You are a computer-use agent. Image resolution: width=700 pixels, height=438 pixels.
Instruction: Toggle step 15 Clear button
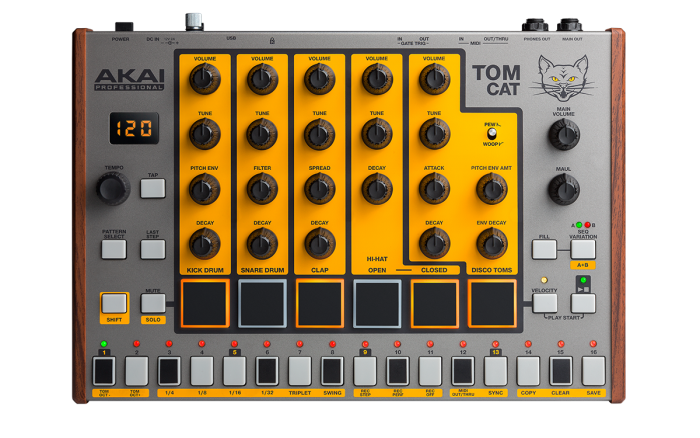click(561, 371)
